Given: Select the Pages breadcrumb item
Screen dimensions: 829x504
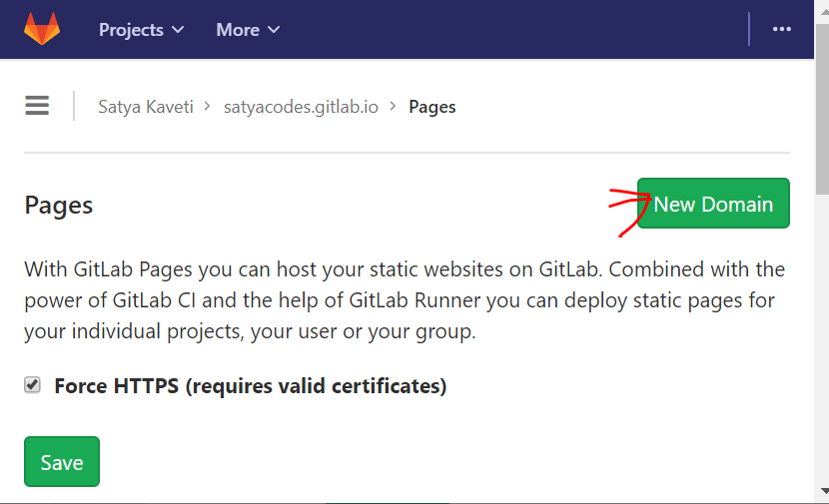Looking at the screenshot, I should point(432,107).
